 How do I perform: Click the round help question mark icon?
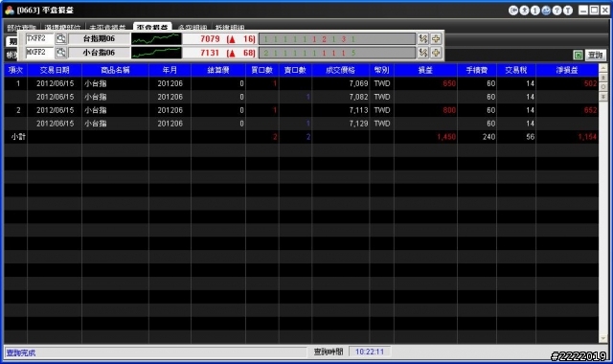(x=556, y=11)
